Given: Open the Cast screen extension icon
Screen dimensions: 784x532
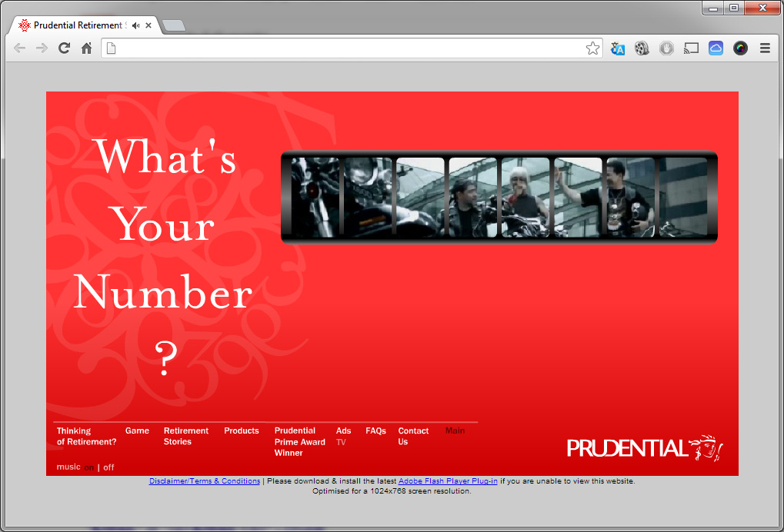Looking at the screenshot, I should tap(691, 48).
